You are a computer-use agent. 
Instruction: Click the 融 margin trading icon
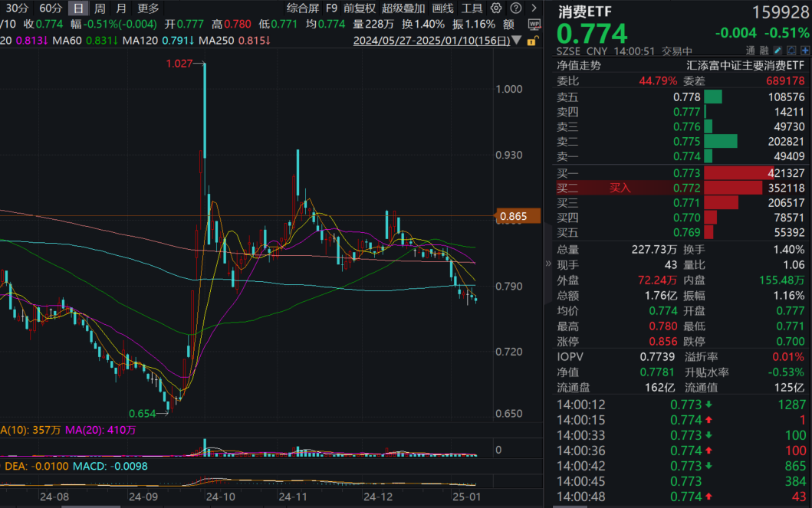pos(765,49)
